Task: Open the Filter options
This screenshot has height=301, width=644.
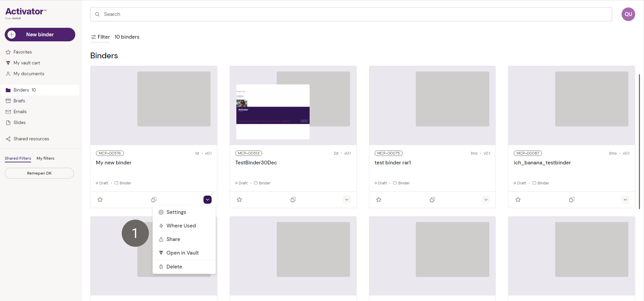Action: click(x=100, y=37)
